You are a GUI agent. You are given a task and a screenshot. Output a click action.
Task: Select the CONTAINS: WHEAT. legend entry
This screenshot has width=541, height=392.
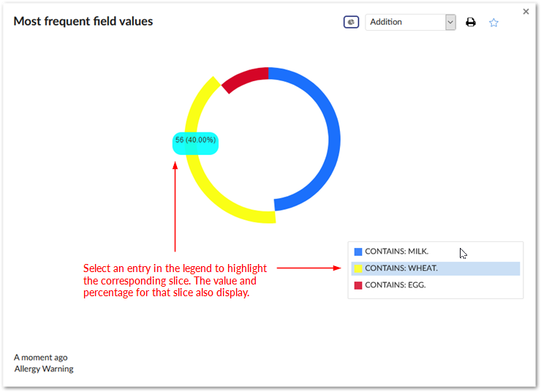pos(401,268)
